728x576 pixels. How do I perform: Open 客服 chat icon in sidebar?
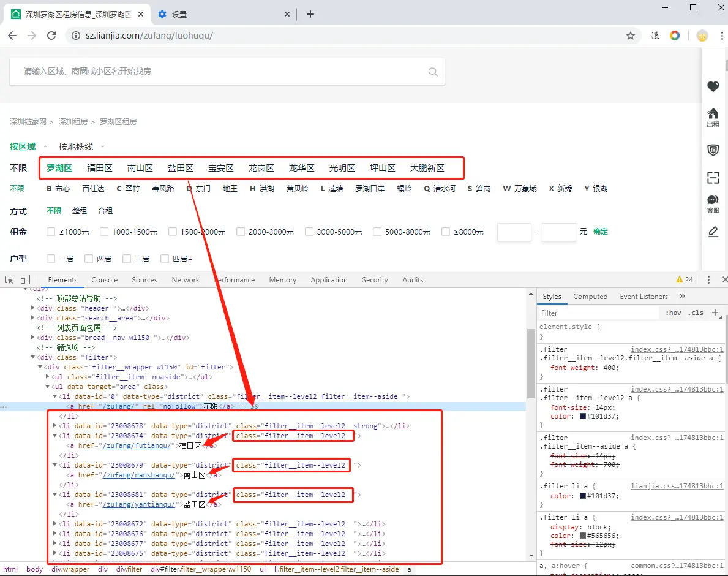713,204
